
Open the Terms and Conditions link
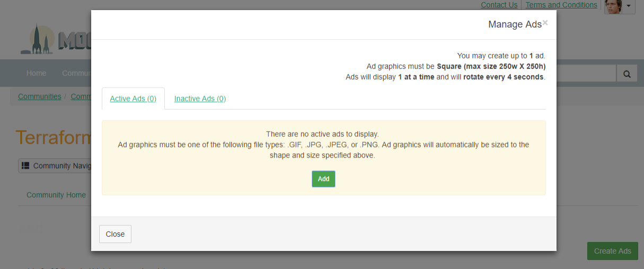point(561,5)
